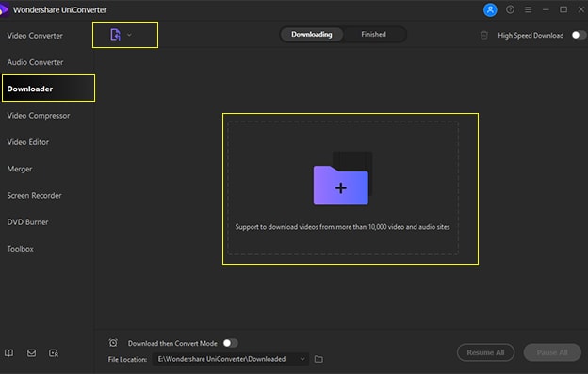Switch to the Downloading tab
This screenshot has height=374, width=588.
(x=312, y=35)
